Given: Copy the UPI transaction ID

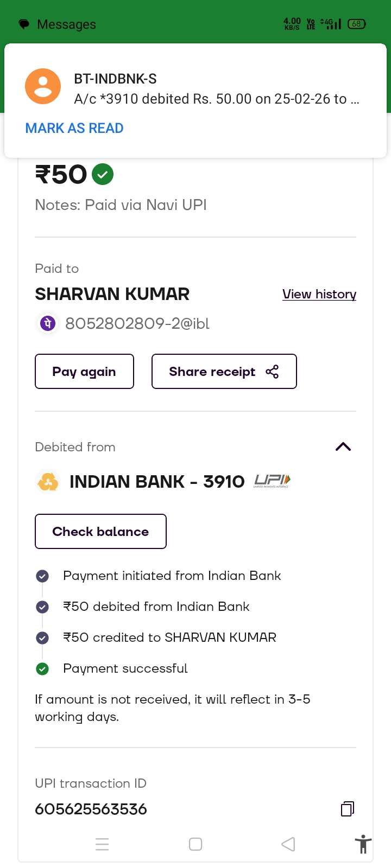Looking at the screenshot, I should click(348, 809).
